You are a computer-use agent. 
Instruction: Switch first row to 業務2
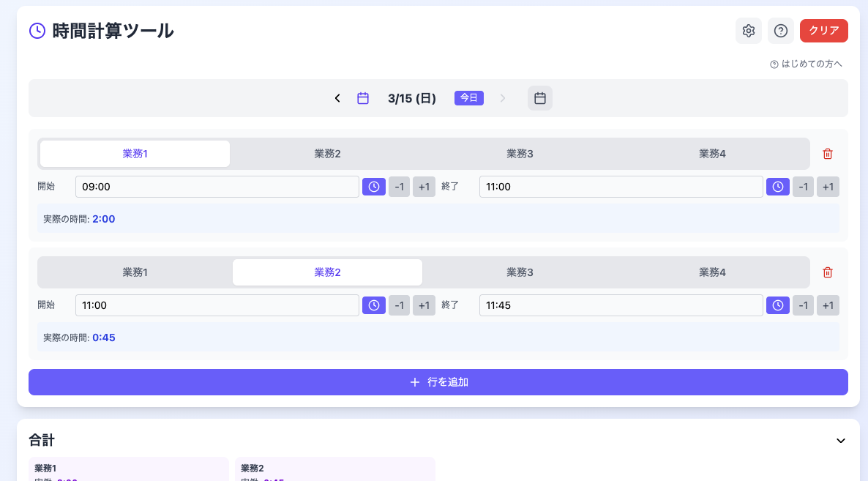[x=327, y=154]
